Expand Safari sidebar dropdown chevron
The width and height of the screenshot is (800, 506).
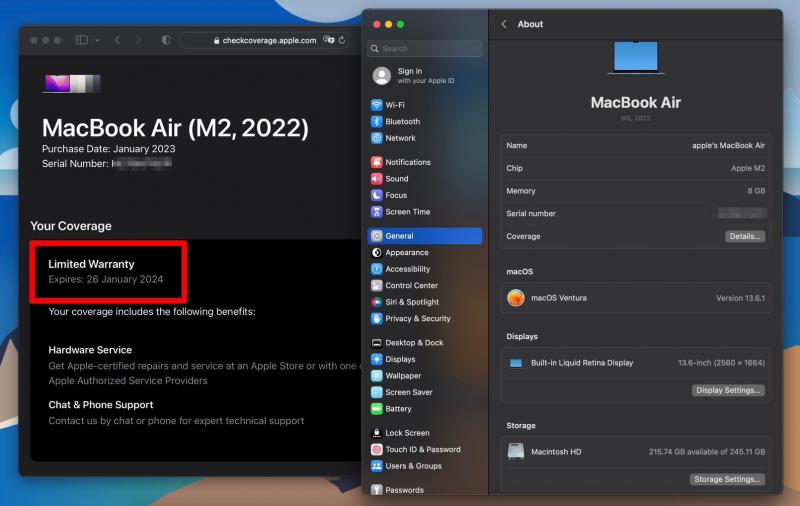[97, 40]
